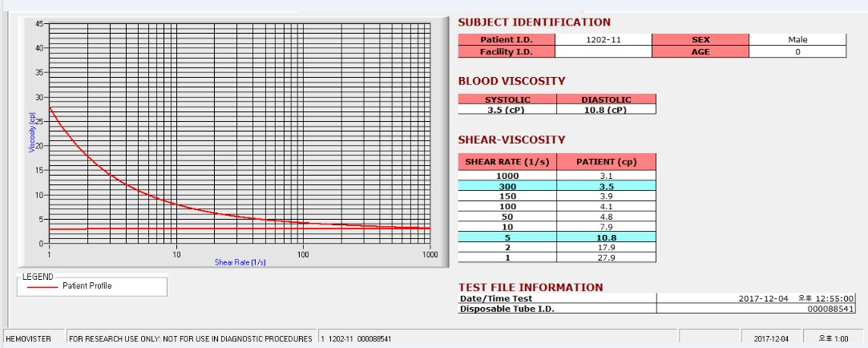Select the highlighted shear rate 300 row
This screenshot has height=348, width=868.
558,186
